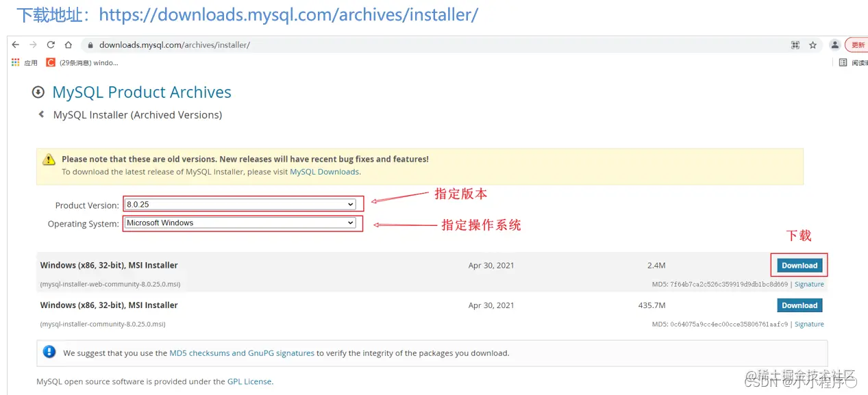Click the red 更新 update button
868x395 pixels.
(858, 44)
